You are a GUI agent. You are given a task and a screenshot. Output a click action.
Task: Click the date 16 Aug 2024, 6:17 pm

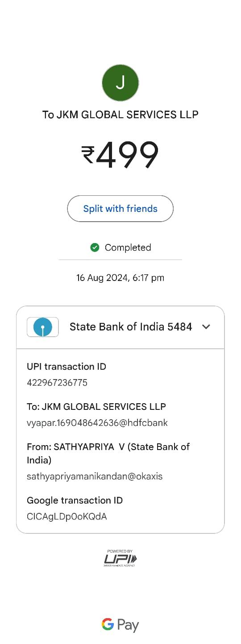(120, 278)
